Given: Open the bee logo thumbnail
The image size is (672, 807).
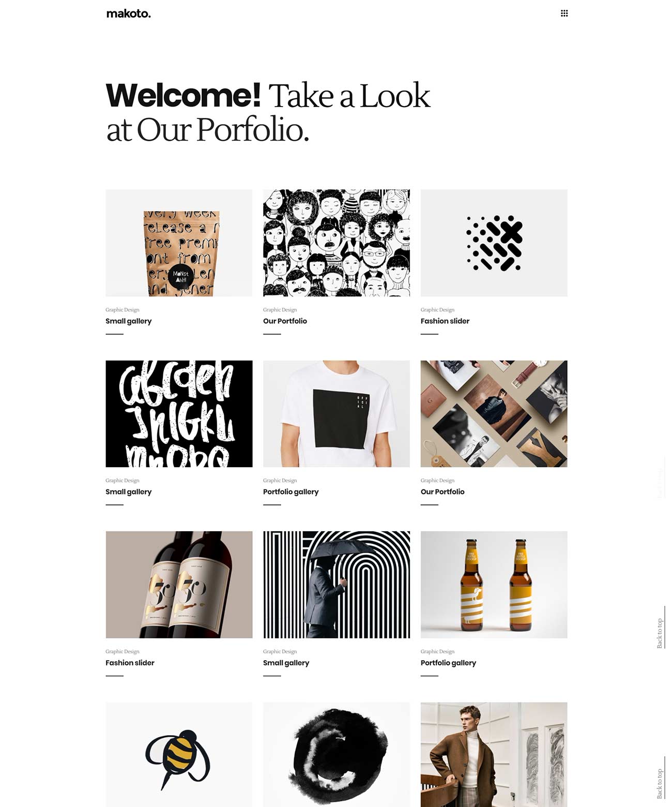Looking at the screenshot, I should 179,754.
